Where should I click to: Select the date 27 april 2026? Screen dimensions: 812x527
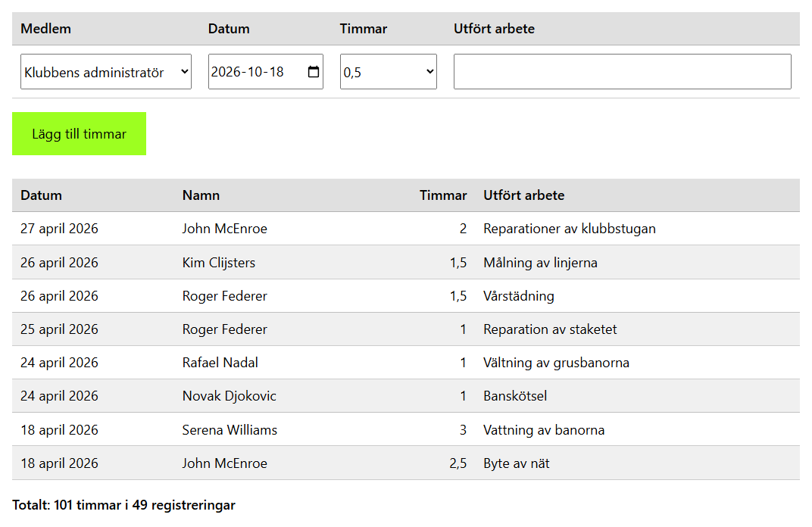[60, 229]
